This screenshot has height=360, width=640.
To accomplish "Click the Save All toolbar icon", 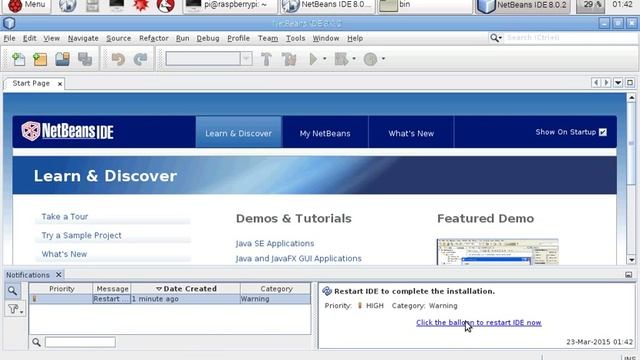I will point(85,59).
